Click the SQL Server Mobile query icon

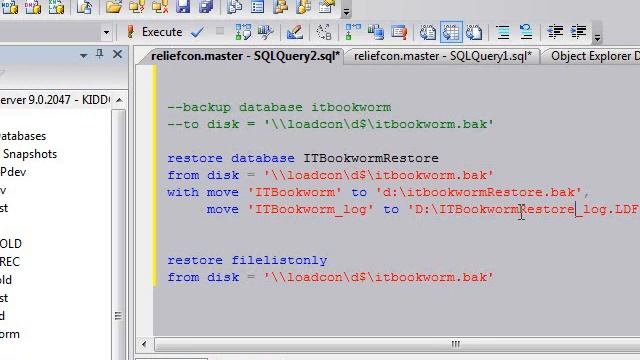(84, 7)
